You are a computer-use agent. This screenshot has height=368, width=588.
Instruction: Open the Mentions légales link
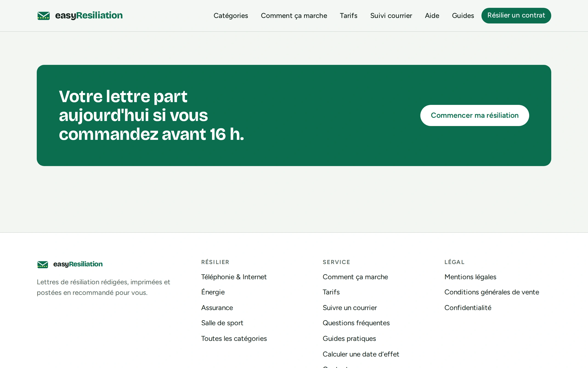470,277
